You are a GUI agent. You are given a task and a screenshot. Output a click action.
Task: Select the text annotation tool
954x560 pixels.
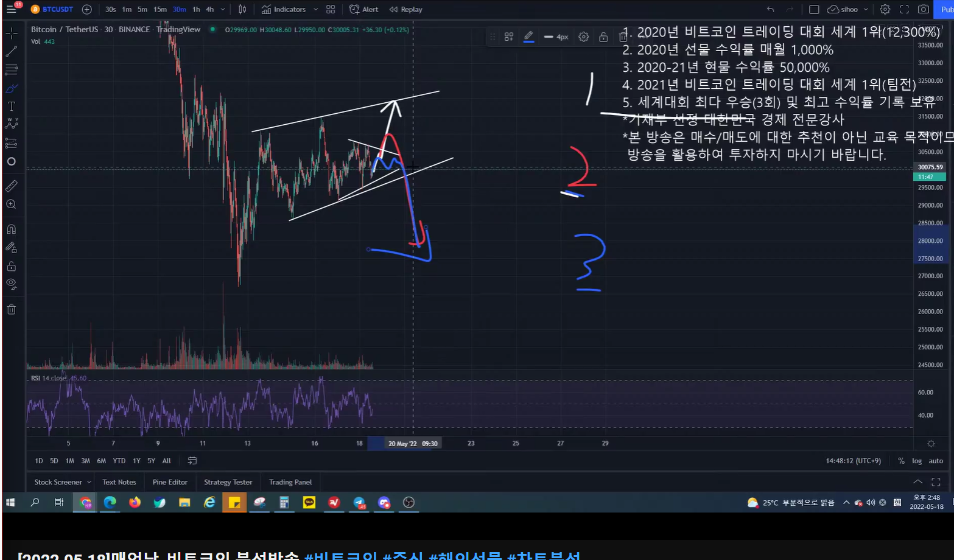click(x=12, y=107)
